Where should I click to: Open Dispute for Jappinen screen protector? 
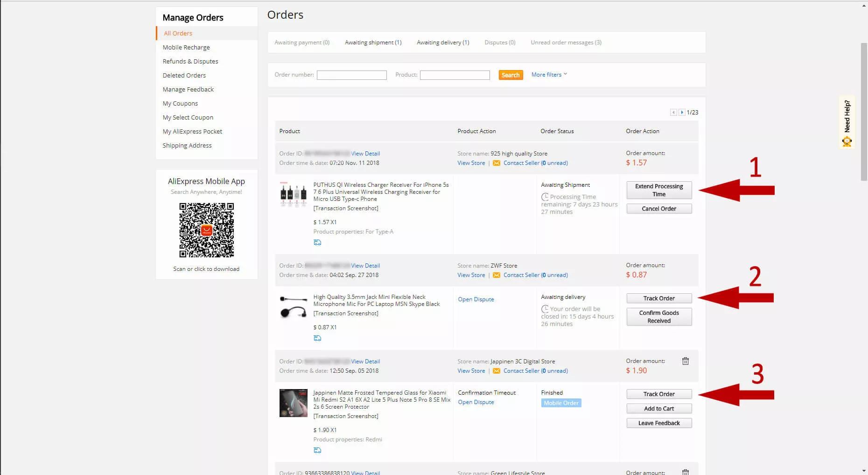pos(476,402)
